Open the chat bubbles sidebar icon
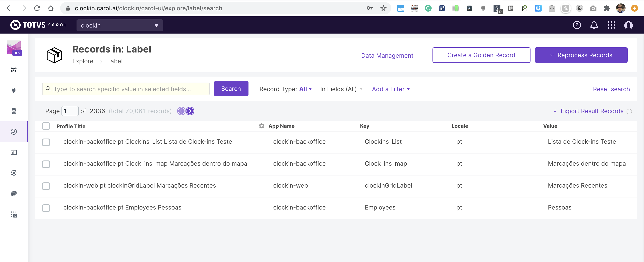This screenshot has width=644, height=262. [x=14, y=194]
